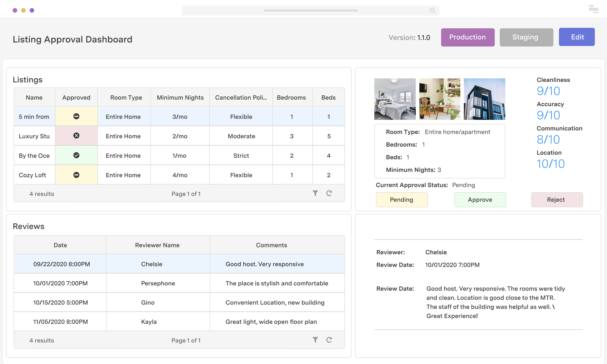
Task: Toggle approval status to Pending
Action: click(x=401, y=199)
